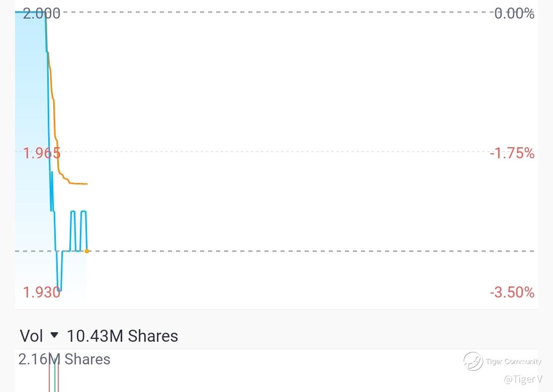Click the 2.000 price axis label
Screen dimensions: 553x392
click(42, 14)
